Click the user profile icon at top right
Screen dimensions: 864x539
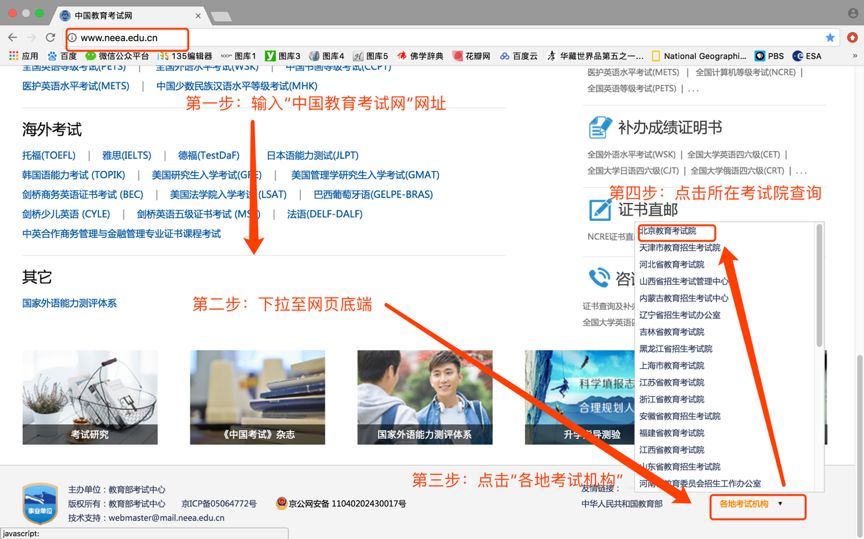tap(852, 13)
